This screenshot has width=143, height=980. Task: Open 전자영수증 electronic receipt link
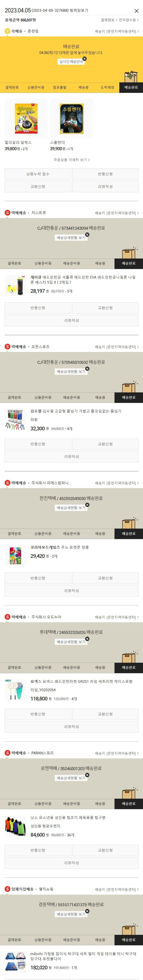point(129,20)
